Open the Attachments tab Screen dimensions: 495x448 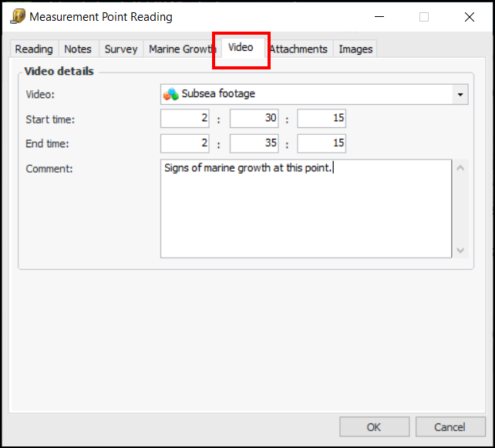(299, 49)
